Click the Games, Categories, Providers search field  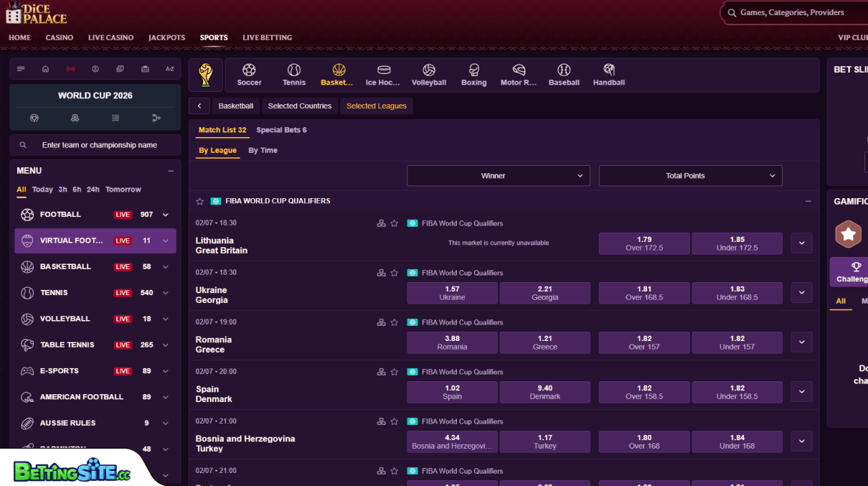tap(794, 13)
